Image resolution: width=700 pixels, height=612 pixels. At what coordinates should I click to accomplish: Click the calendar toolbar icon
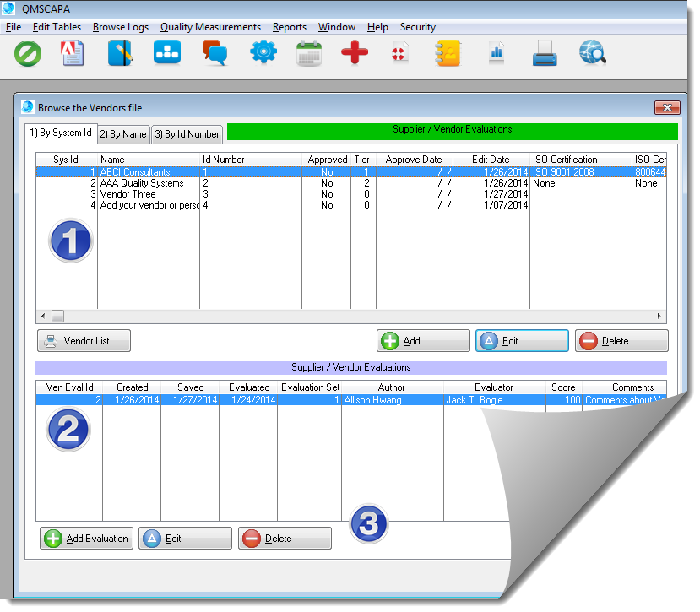point(309,54)
